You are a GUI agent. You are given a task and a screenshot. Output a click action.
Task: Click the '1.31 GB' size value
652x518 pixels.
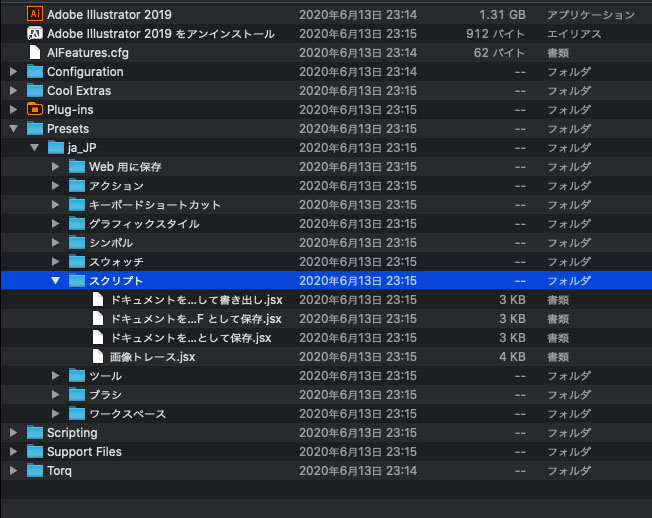tap(502, 15)
